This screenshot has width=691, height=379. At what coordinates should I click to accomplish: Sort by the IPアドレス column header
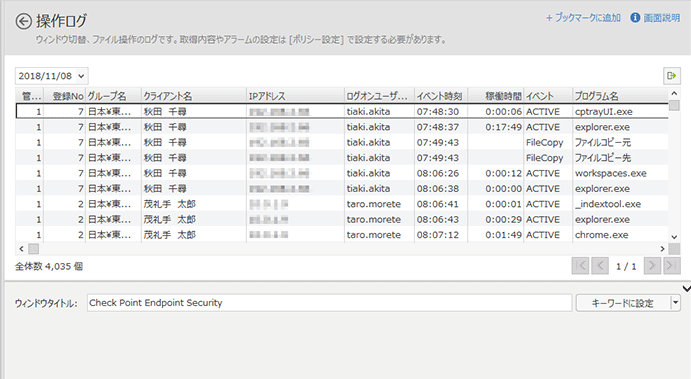(x=295, y=96)
